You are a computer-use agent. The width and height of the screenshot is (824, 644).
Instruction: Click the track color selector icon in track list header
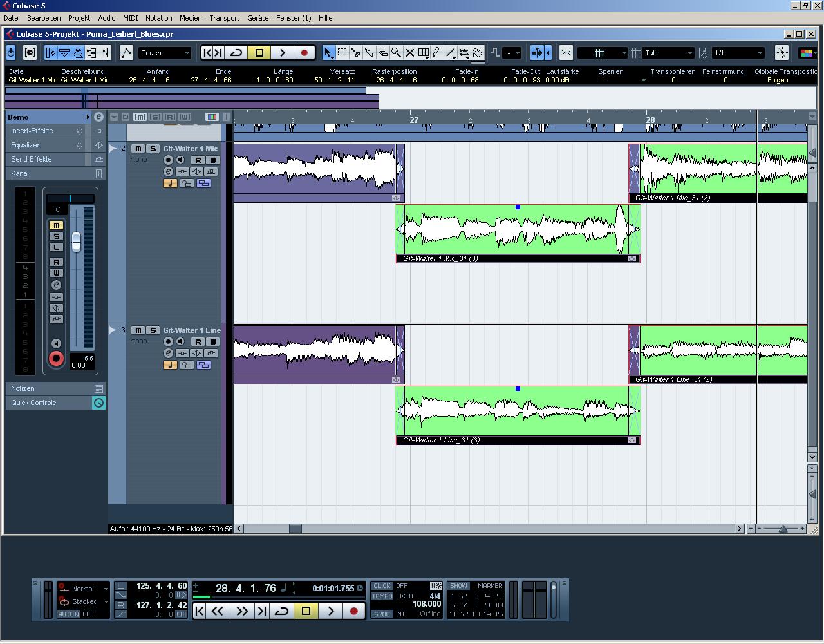point(212,117)
